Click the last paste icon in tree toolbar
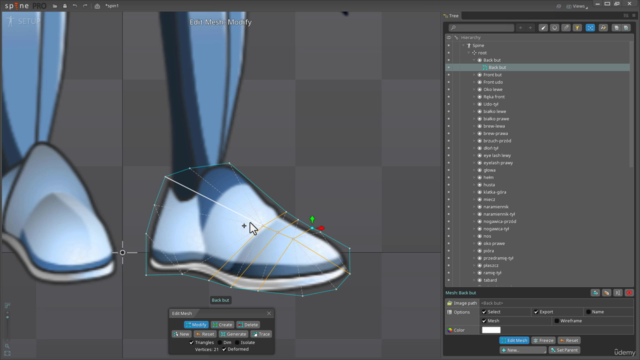Viewport: 640px width, 360px height. click(626, 28)
